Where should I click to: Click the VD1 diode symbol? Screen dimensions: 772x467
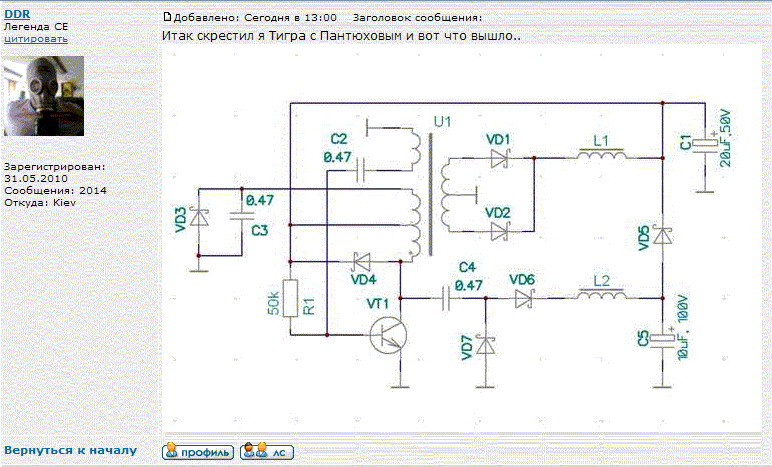(x=499, y=158)
